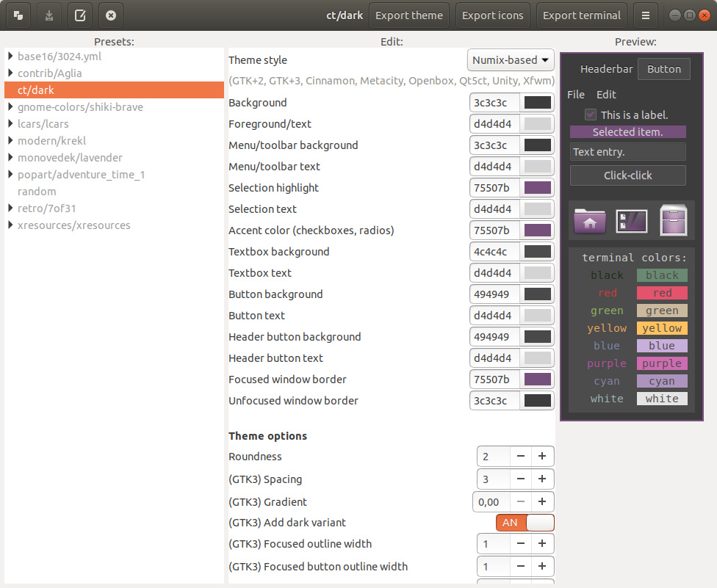Uncheck the 'This is a label' checkbox
This screenshot has width=717, height=588.
tap(590, 115)
